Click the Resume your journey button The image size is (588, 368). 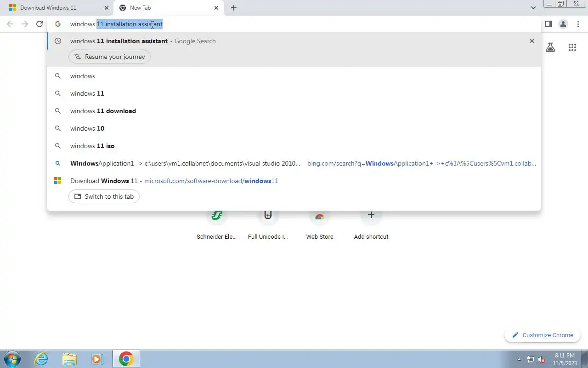click(109, 57)
